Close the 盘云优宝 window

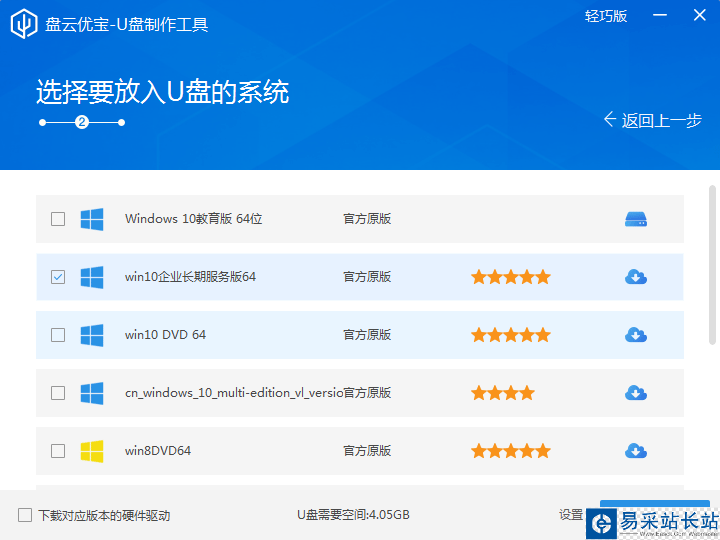tap(699, 15)
